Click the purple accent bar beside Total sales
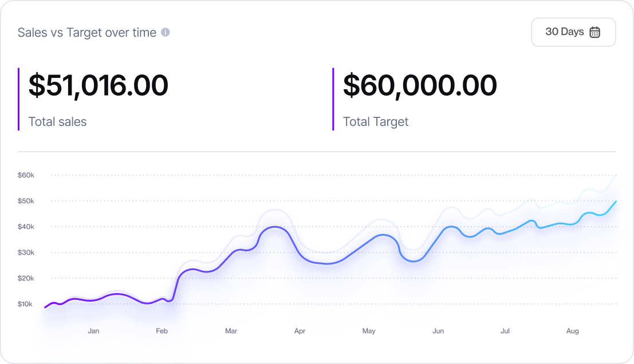634x364 pixels. pos(19,97)
